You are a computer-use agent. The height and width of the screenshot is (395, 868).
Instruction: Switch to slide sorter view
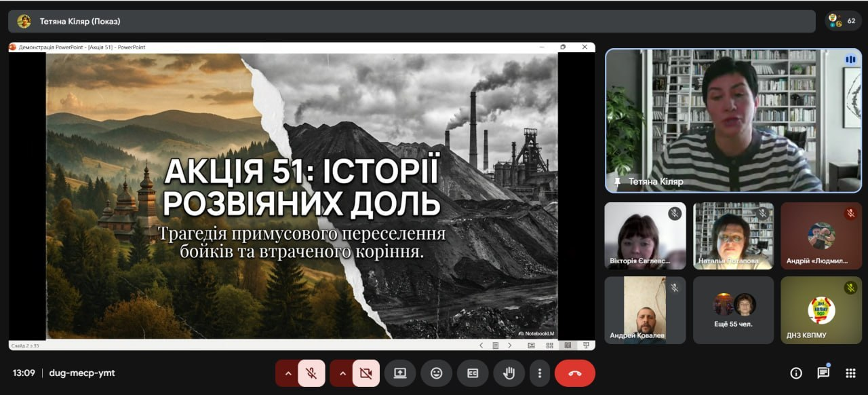point(549,345)
